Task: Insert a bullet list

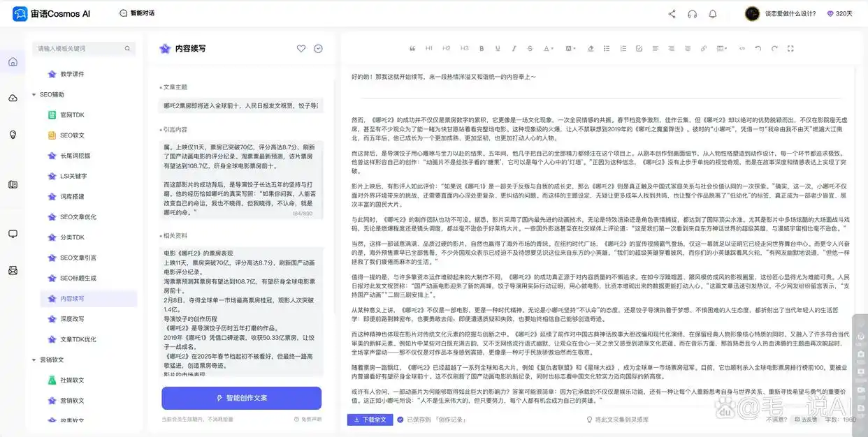Action: 607,48
